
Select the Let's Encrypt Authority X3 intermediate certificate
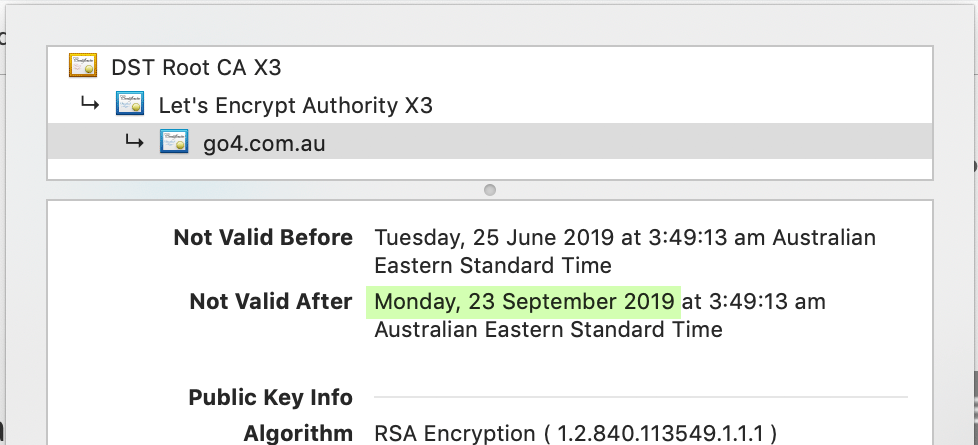tap(295, 105)
